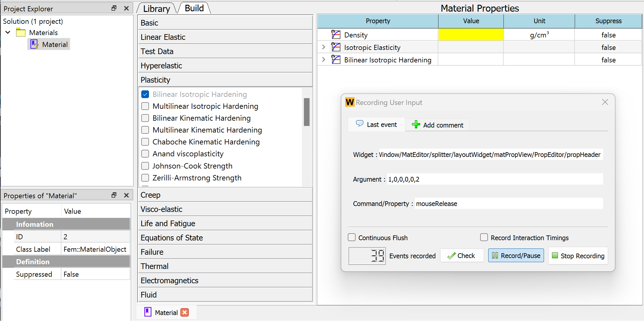The width and height of the screenshot is (644, 321).
Task: Toggle Continuous Flush checkbox
Action: pos(352,237)
